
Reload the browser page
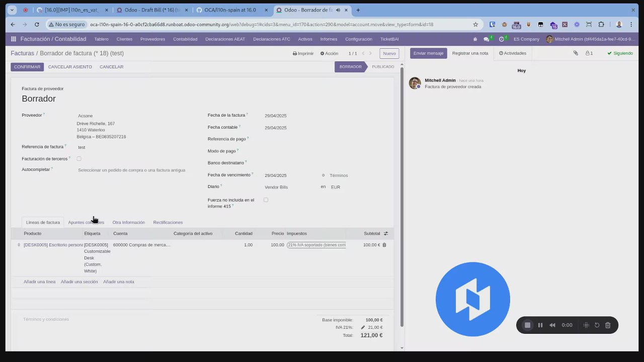(x=37, y=24)
